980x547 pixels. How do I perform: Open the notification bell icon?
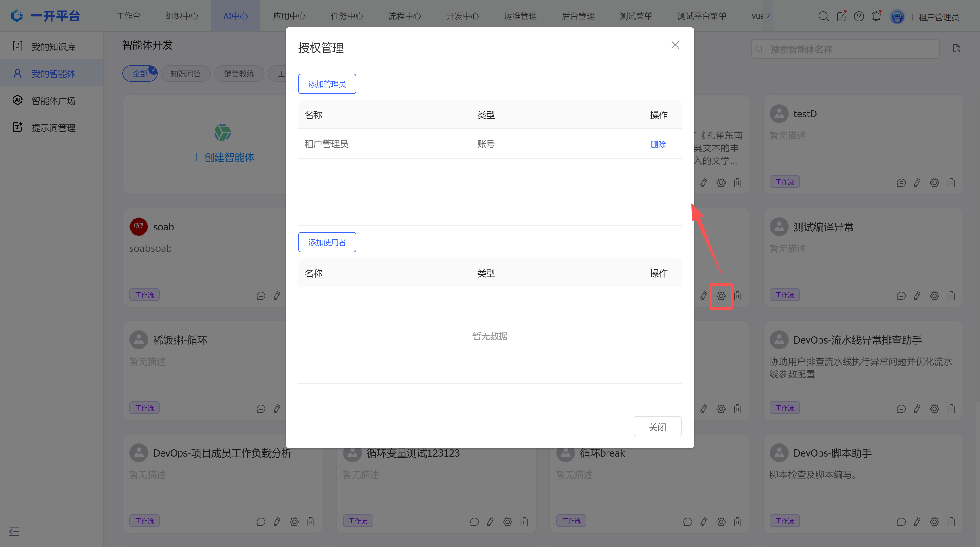tap(877, 16)
